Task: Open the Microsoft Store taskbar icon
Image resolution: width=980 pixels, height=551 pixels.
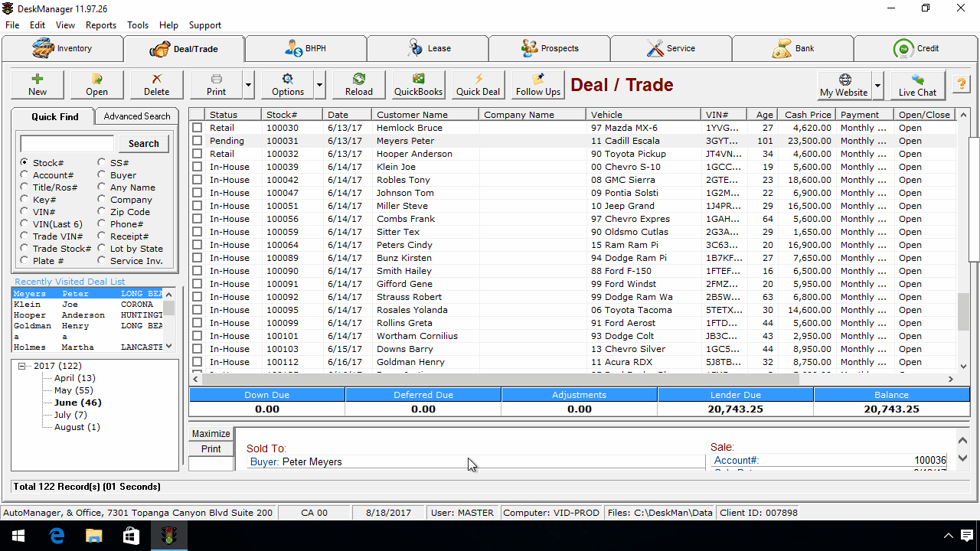Action: click(x=131, y=536)
